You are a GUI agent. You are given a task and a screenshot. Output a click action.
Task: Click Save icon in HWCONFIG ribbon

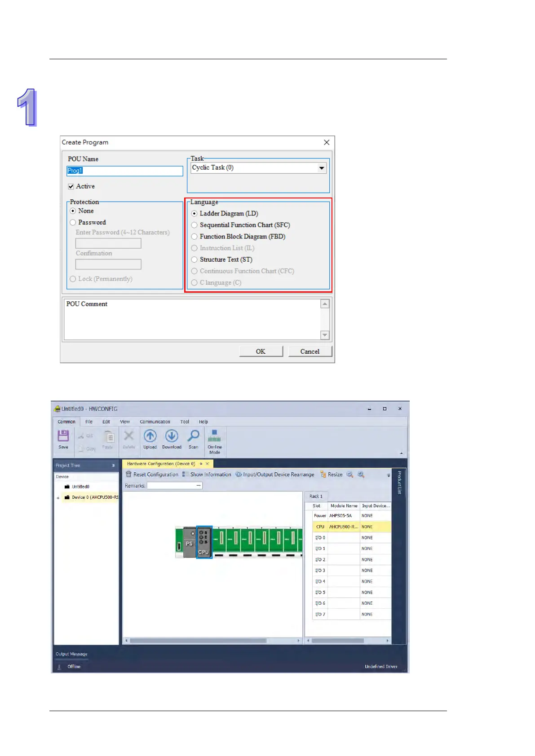coord(63,436)
